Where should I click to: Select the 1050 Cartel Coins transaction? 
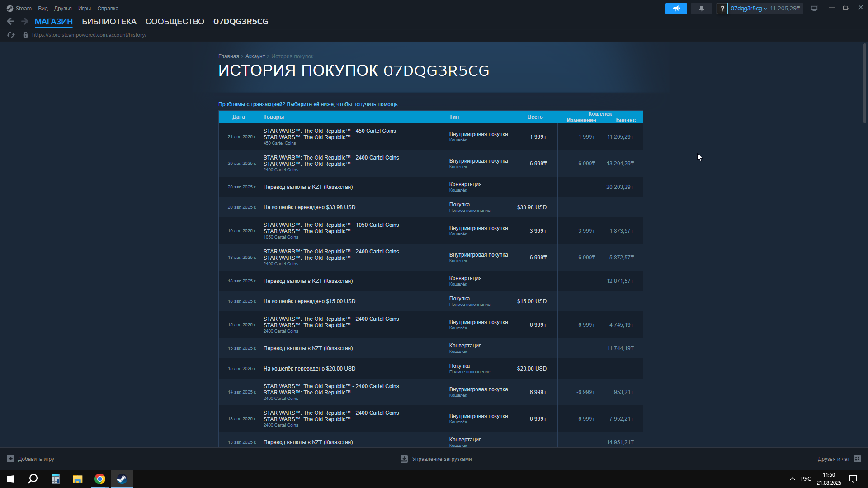pos(430,231)
